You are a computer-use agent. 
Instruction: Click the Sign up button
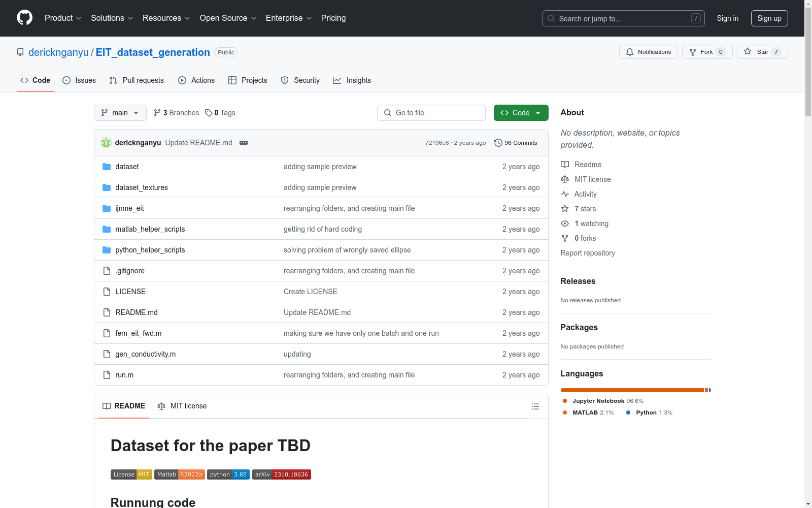(x=769, y=18)
